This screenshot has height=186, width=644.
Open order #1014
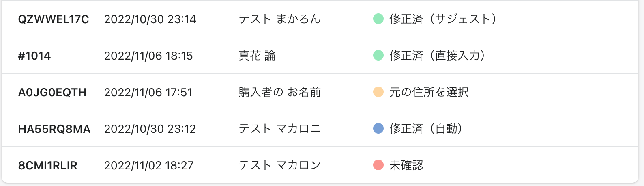point(34,56)
